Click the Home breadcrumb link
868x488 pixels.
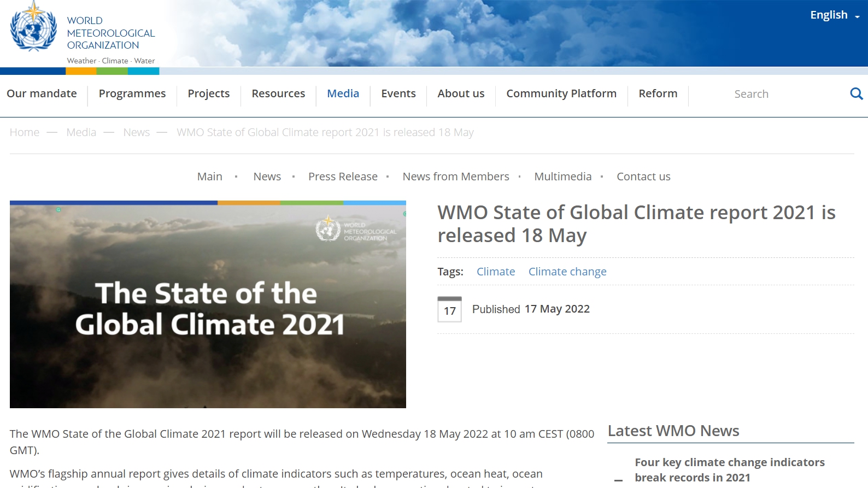pyautogui.click(x=25, y=132)
